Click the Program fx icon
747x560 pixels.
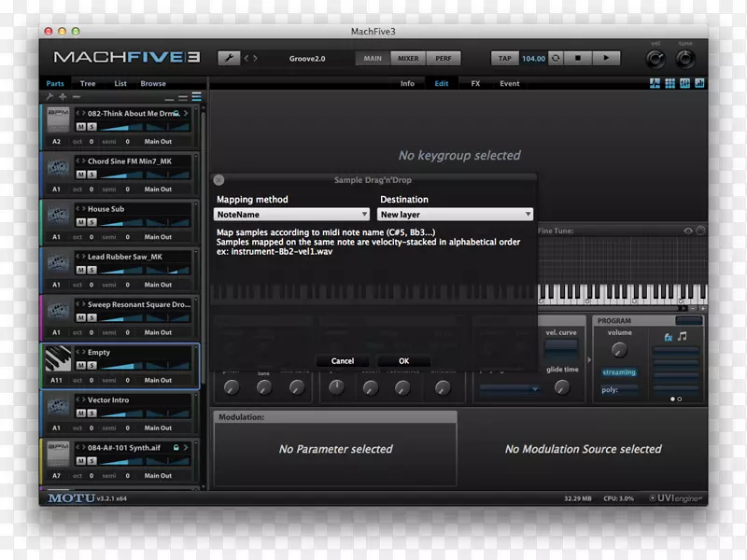click(x=668, y=336)
